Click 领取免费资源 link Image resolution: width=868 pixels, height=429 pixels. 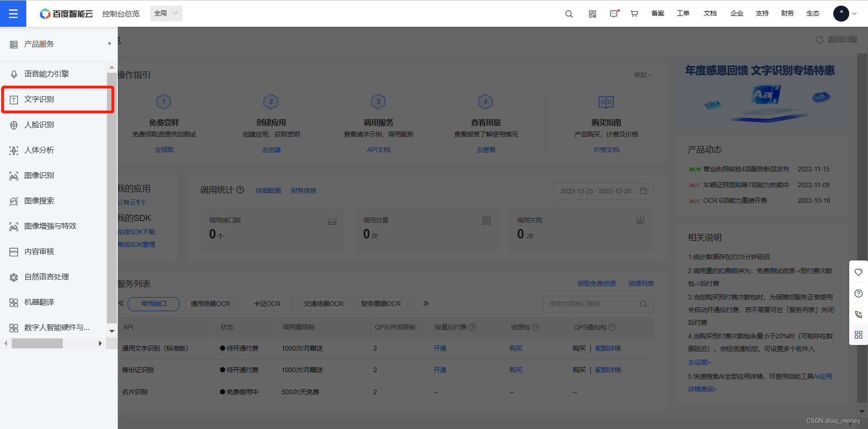(x=596, y=283)
